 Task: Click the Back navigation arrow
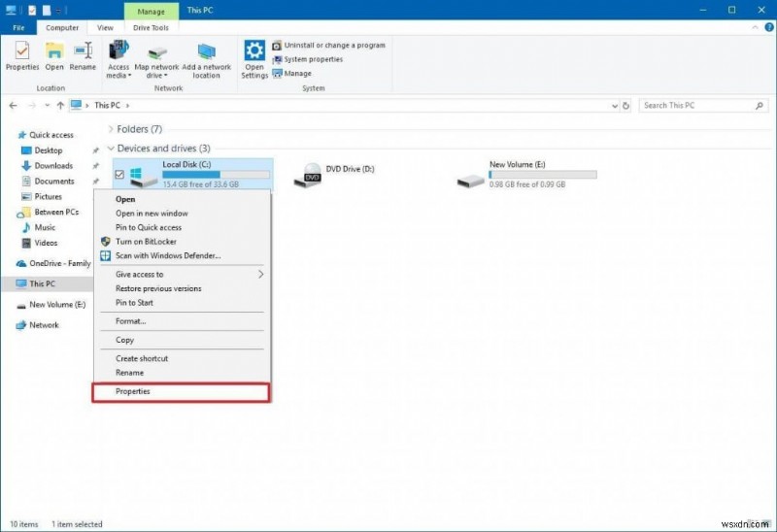click(14, 106)
